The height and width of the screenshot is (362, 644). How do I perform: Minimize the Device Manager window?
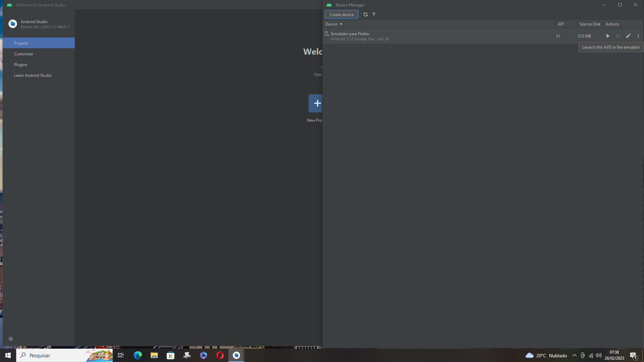point(604,5)
